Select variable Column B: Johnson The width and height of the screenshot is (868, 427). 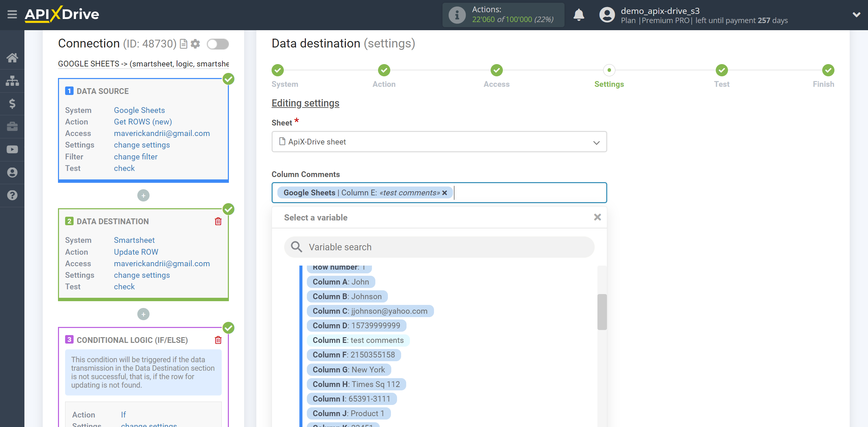(347, 296)
